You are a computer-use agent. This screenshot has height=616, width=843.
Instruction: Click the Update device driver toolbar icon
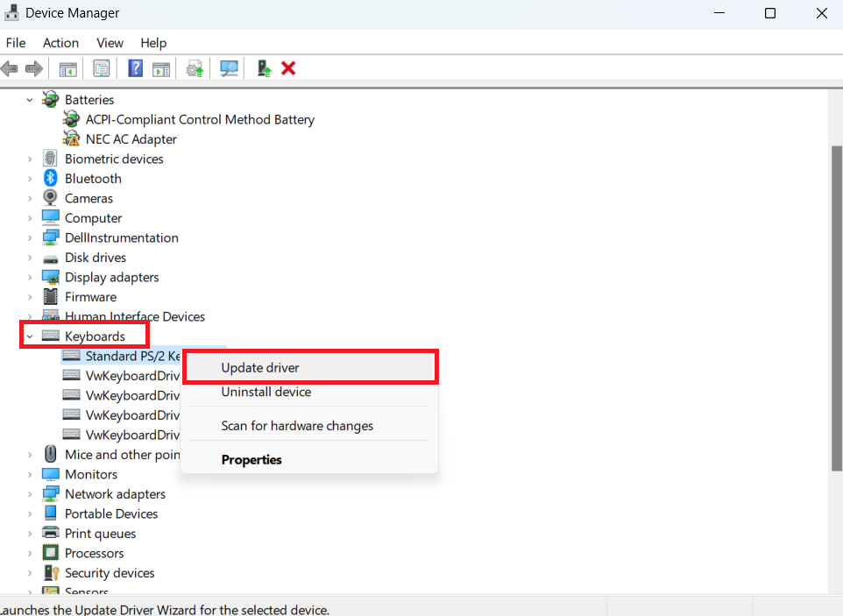pos(195,69)
